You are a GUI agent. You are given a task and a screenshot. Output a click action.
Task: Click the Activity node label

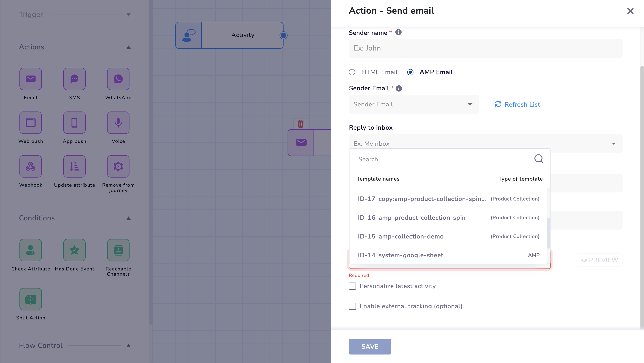(x=242, y=35)
